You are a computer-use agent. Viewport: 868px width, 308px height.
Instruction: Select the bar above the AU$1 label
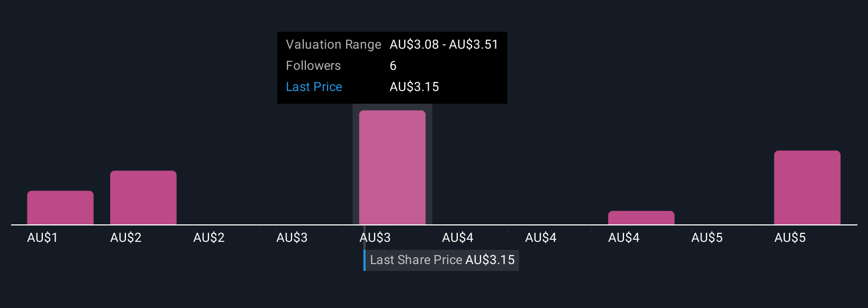coord(60,207)
